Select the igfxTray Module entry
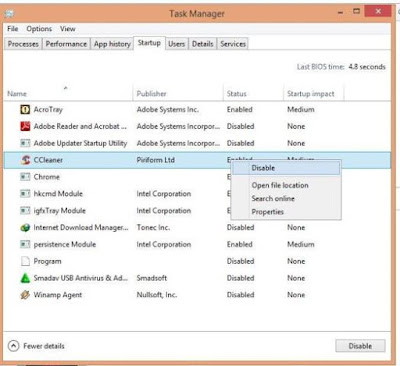The image size is (400, 366). (60, 211)
